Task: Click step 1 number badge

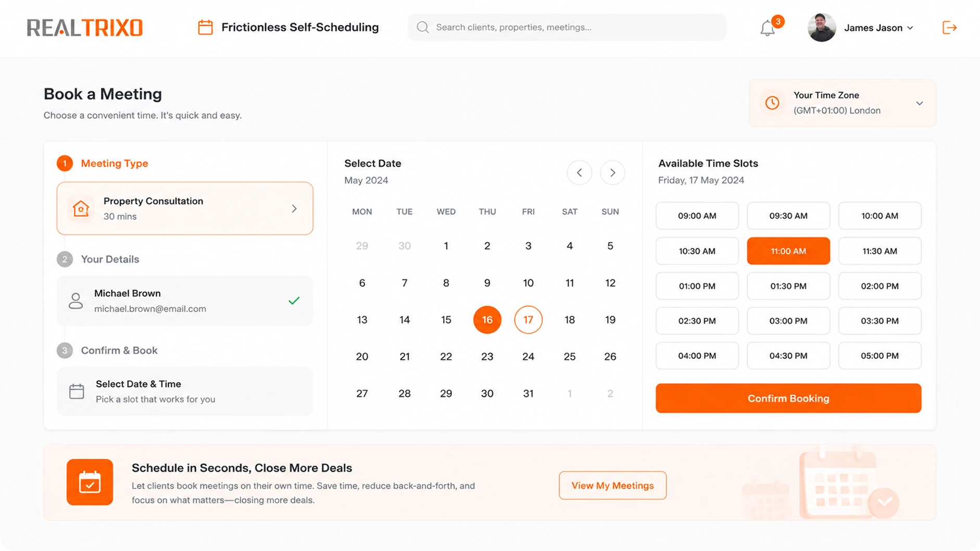Action: coord(65,164)
